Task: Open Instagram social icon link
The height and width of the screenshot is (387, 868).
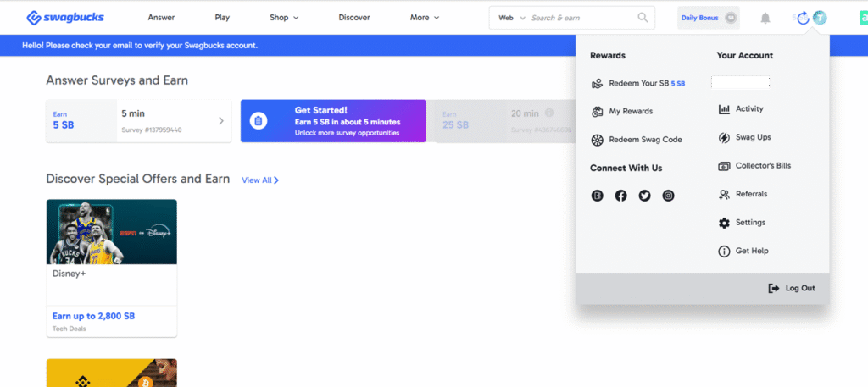Action: pos(668,196)
